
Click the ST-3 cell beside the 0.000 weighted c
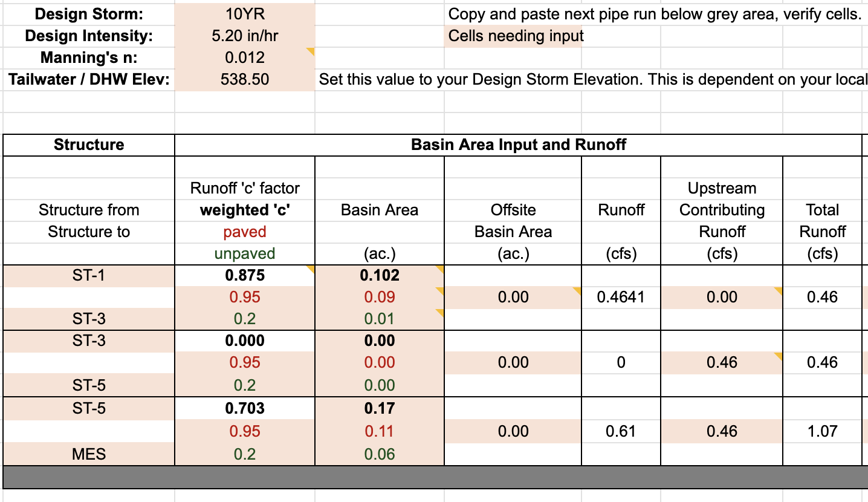click(x=89, y=341)
